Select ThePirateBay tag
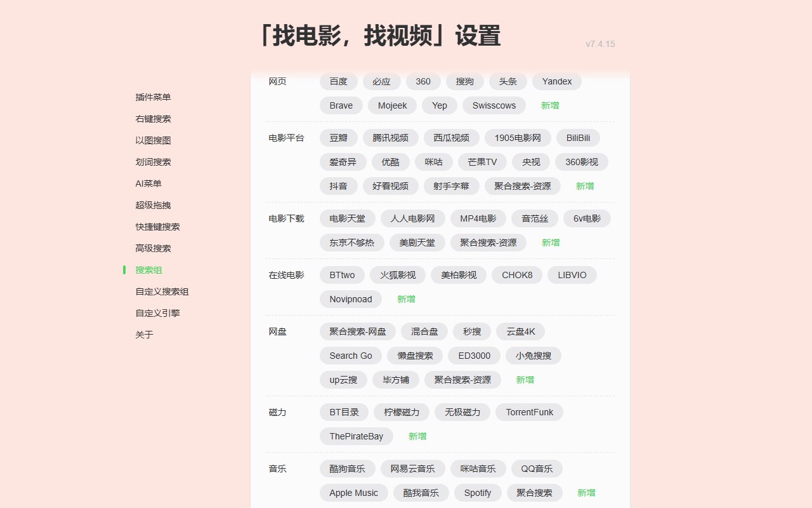This screenshot has height=508, width=812. coord(357,436)
